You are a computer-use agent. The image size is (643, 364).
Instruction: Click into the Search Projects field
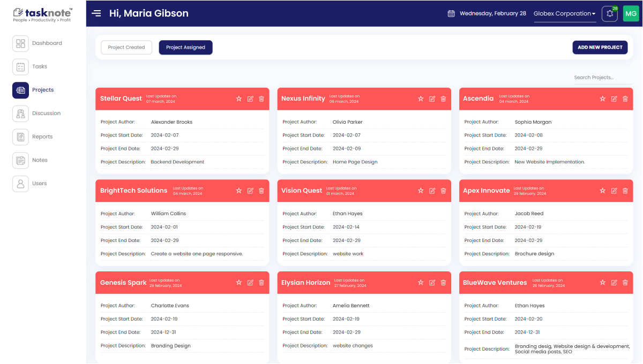pyautogui.click(x=602, y=78)
